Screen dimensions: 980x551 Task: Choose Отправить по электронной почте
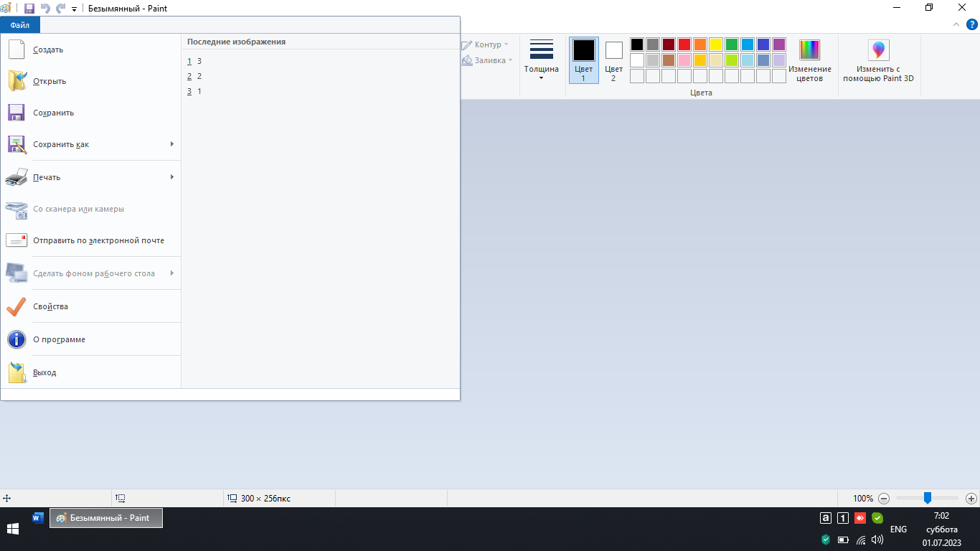[x=98, y=240]
